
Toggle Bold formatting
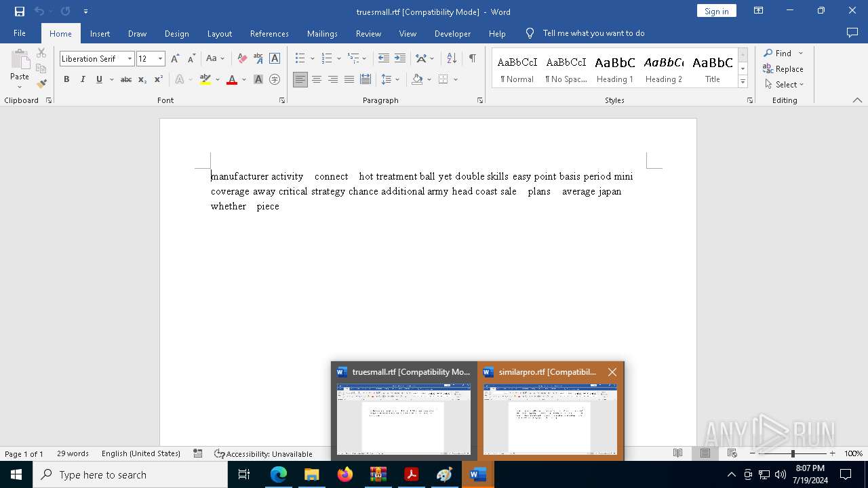66,79
